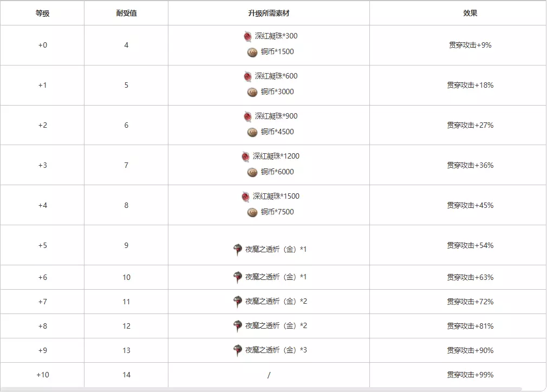The image size is (547, 392).
Task: Select the 升级所需素材 column header
Action: pyautogui.click(x=269, y=13)
